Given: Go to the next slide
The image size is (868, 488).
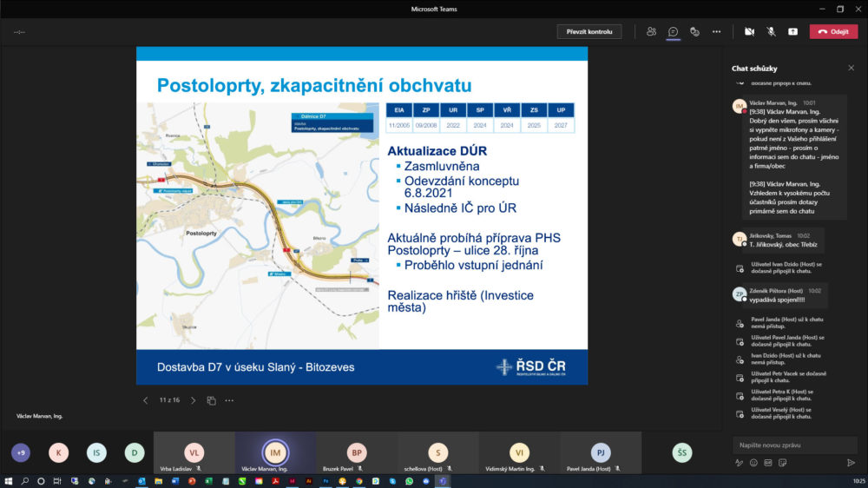Looking at the screenshot, I should pyautogui.click(x=193, y=400).
